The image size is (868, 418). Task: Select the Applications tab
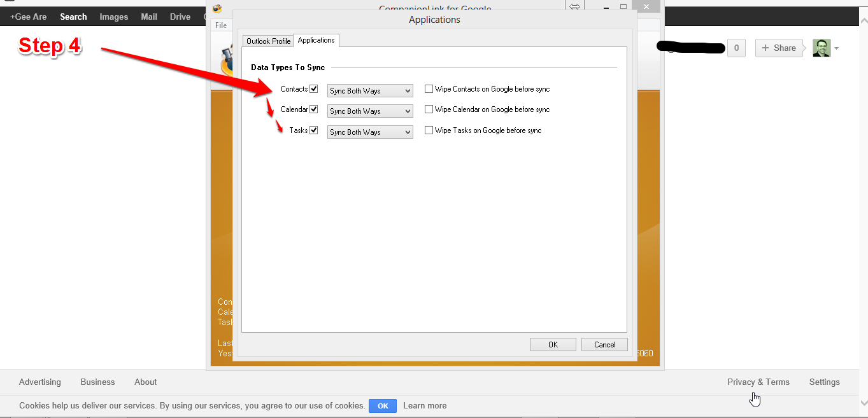coord(316,41)
